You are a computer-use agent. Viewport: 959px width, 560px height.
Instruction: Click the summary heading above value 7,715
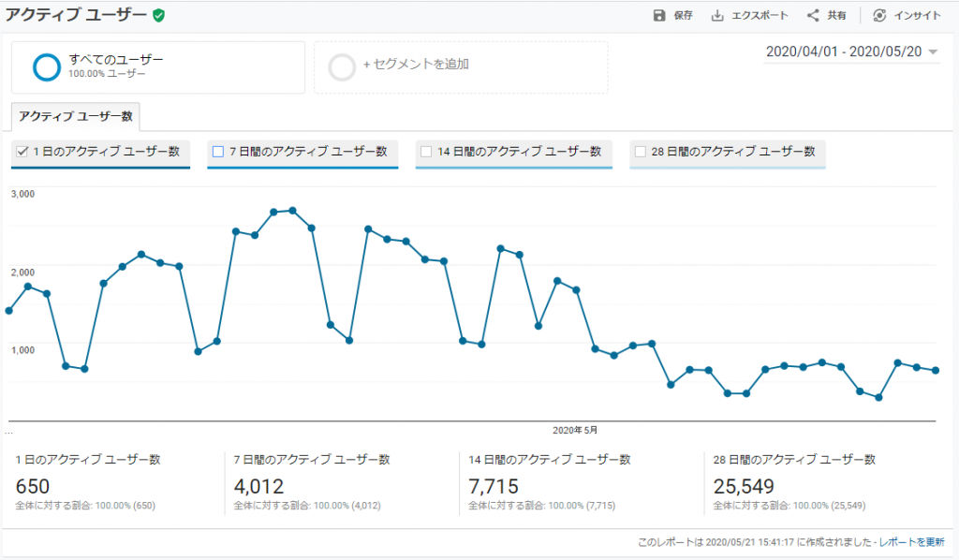point(549,460)
